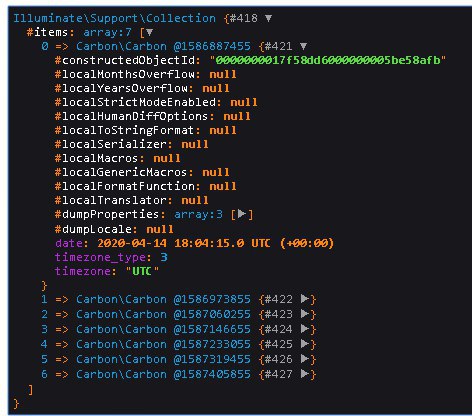Click the #418 object reference
The height and width of the screenshot is (416, 472).
pyautogui.click(x=244, y=18)
